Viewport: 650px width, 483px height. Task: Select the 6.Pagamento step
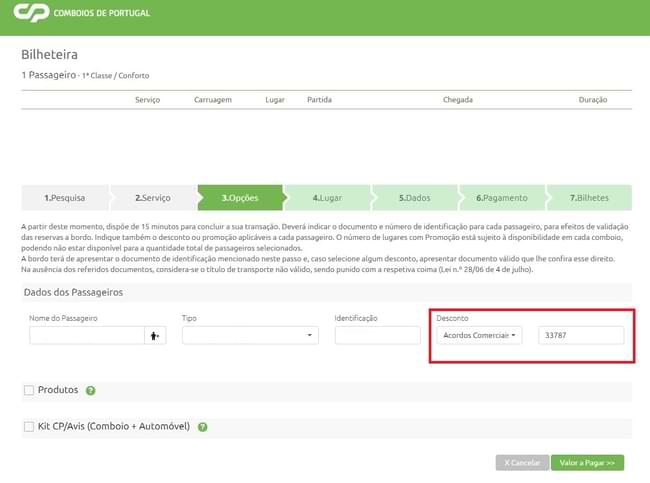coord(502,198)
